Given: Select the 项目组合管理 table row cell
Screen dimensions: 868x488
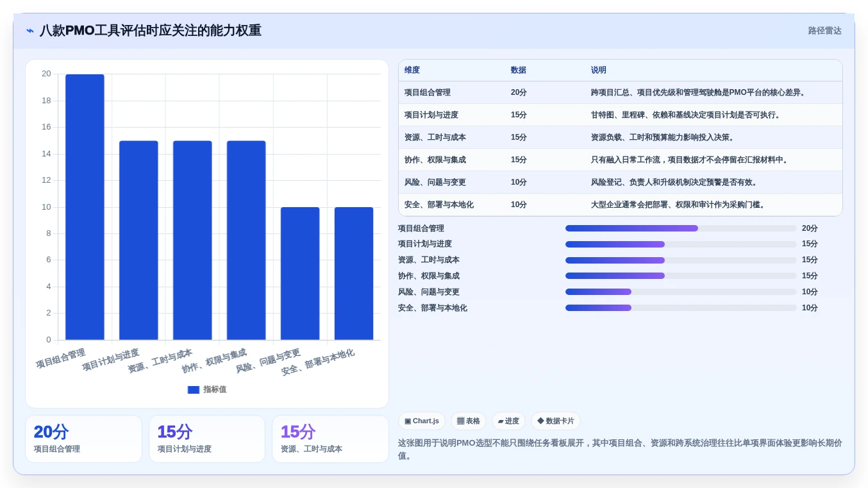Looking at the screenshot, I should [428, 92].
